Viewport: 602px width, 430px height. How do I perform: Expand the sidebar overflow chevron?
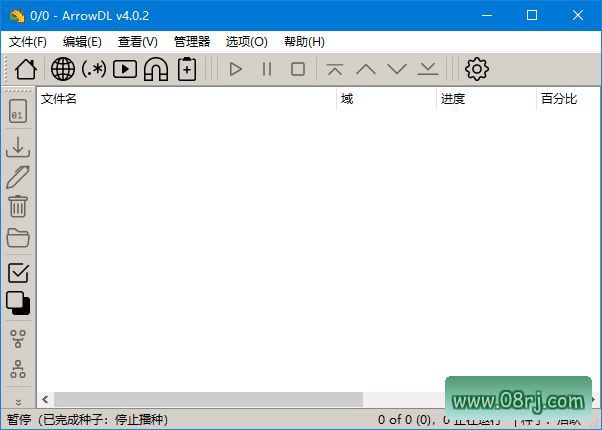click(18, 400)
